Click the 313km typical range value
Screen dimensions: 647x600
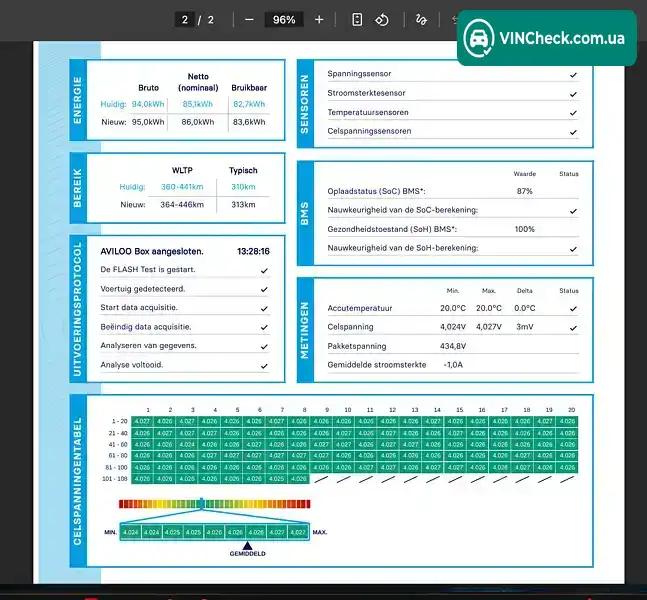[243, 205]
